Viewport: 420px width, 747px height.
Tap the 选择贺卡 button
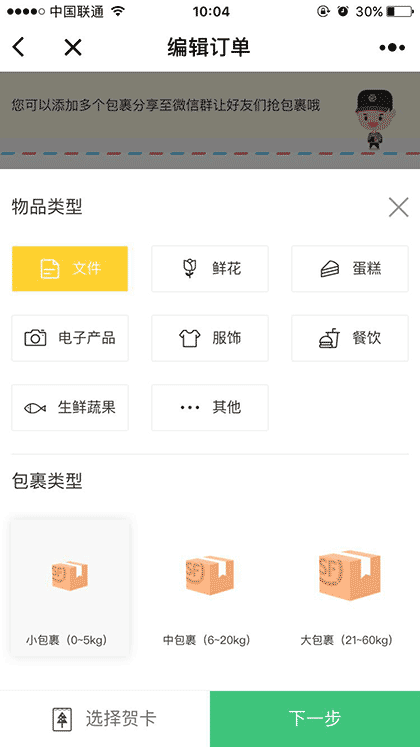coord(105,719)
